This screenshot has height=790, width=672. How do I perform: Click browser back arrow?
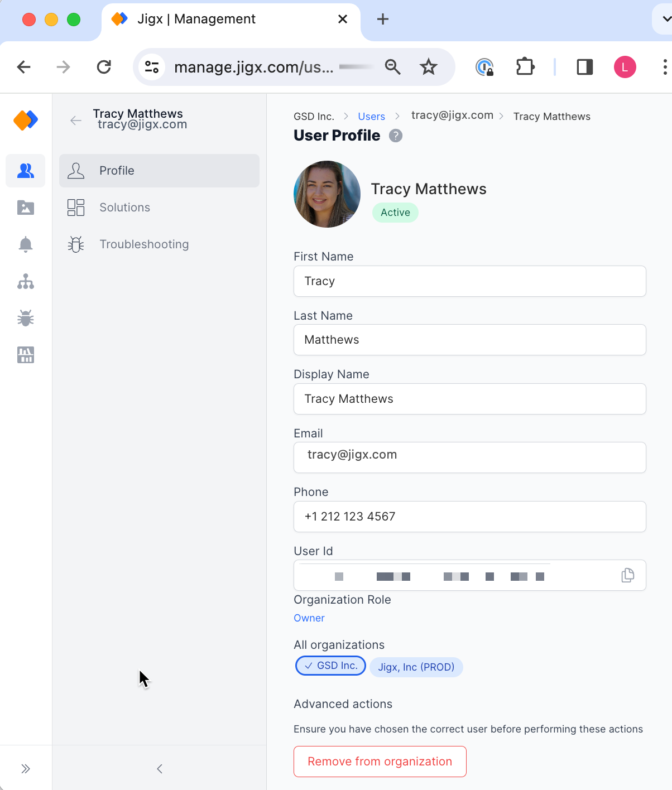23,67
